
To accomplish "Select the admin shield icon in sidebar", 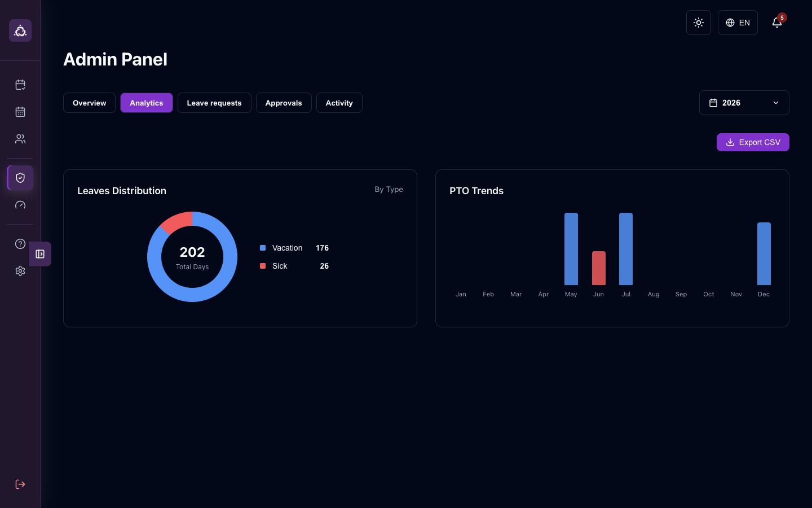I will pyautogui.click(x=20, y=178).
